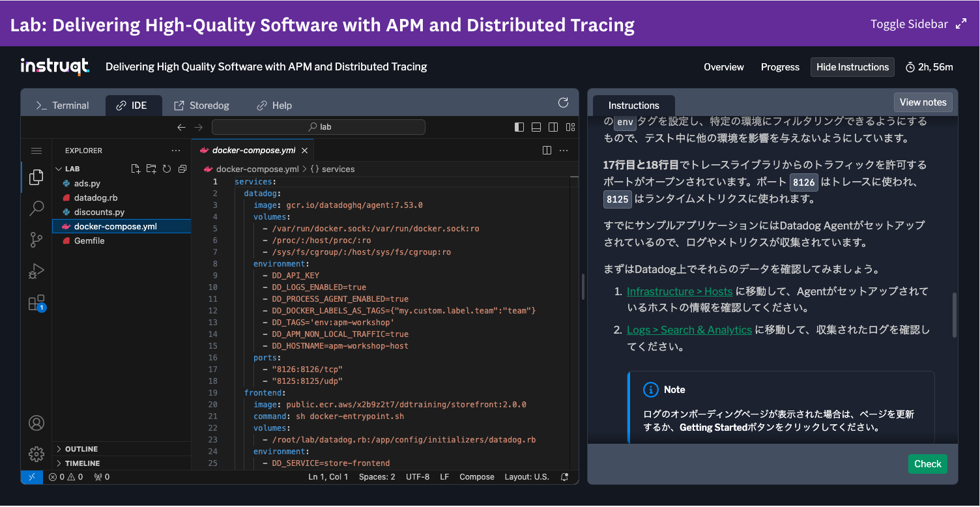Image resolution: width=980 pixels, height=507 pixels.
Task: Open ads.py in the Explorer
Action: pyautogui.click(x=121, y=184)
